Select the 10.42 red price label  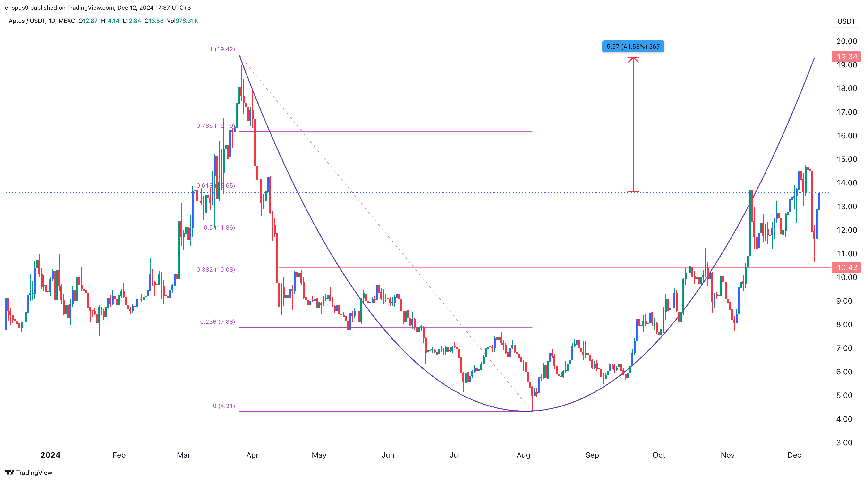(846, 268)
